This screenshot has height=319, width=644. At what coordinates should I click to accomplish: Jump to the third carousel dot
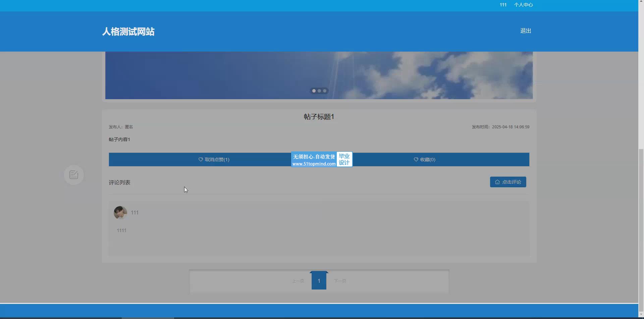click(x=324, y=91)
